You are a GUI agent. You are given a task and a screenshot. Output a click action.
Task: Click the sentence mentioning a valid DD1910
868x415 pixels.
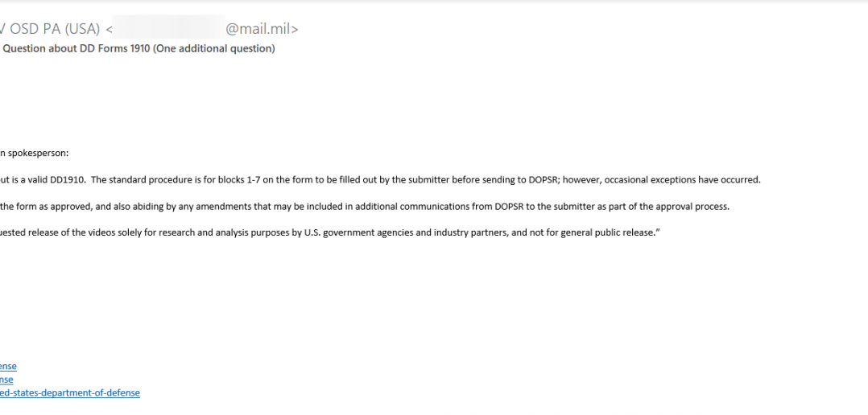(x=380, y=179)
